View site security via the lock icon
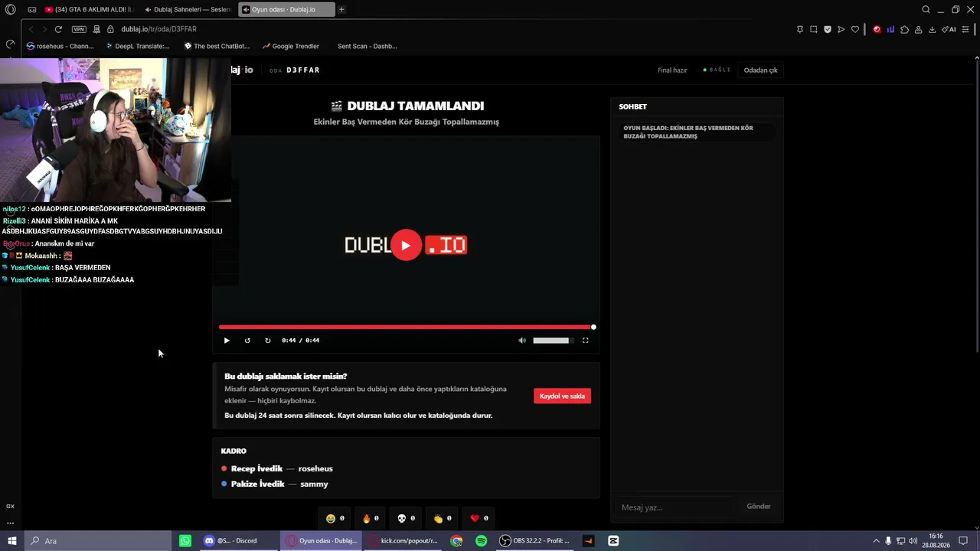Image resolution: width=980 pixels, height=551 pixels. pyautogui.click(x=110, y=29)
